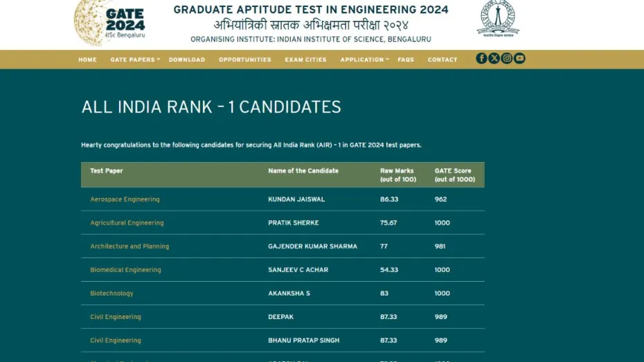Open the Download menu item
The image size is (644, 362).
click(x=187, y=60)
